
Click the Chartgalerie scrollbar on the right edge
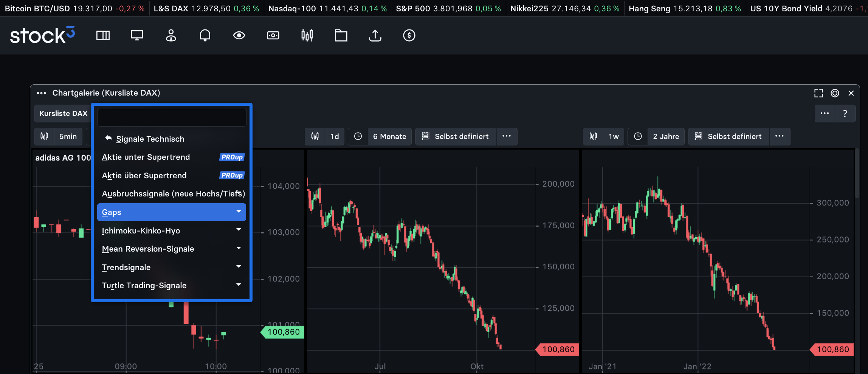[x=857, y=174]
